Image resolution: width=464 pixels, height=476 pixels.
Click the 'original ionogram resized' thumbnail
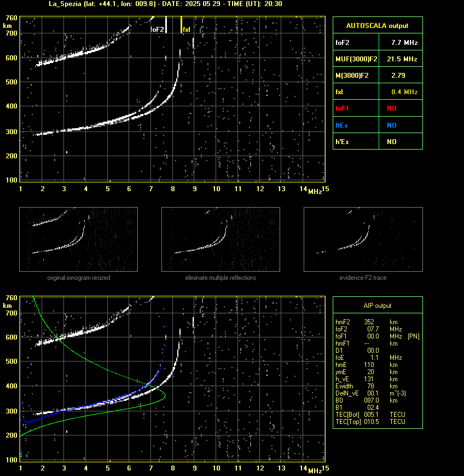tap(79, 239)
